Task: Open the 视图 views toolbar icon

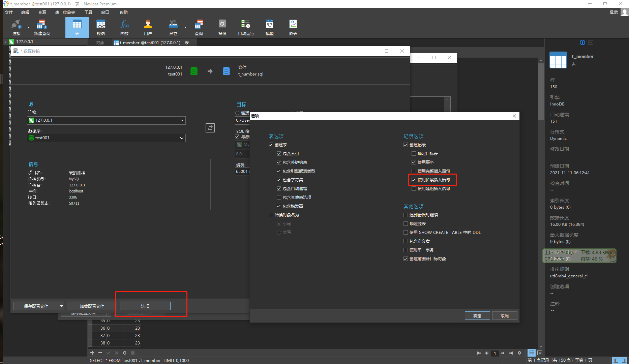Action: tap(101, 27)
